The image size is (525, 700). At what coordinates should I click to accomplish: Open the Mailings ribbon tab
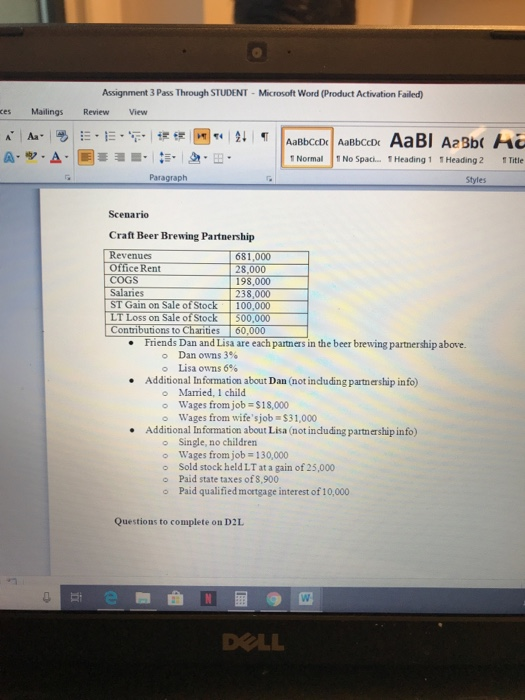(x=47, y=112)
